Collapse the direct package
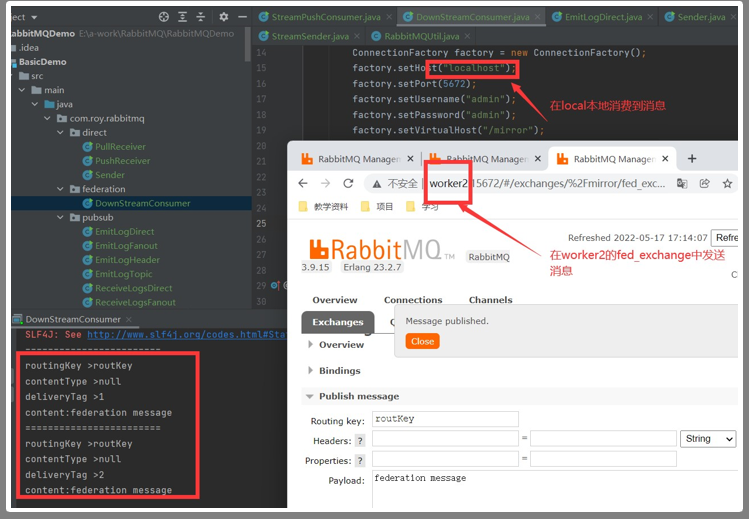Screen dimensions: 749x519 click(60, 132)
